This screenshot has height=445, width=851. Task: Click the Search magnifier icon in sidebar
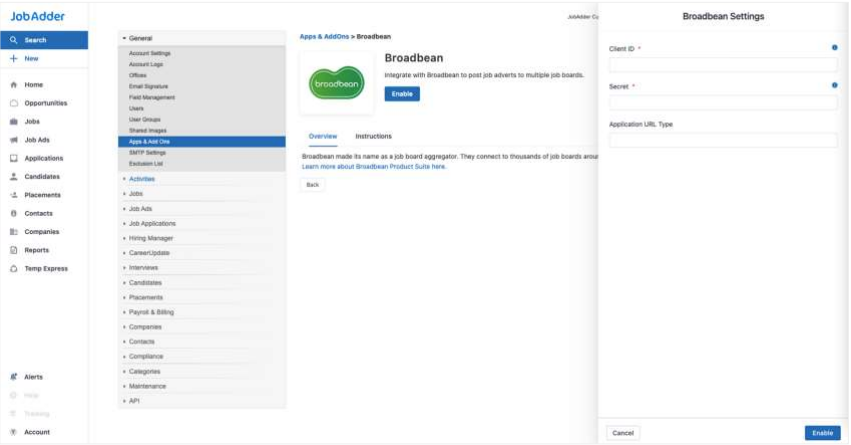[x=14, y=40]
